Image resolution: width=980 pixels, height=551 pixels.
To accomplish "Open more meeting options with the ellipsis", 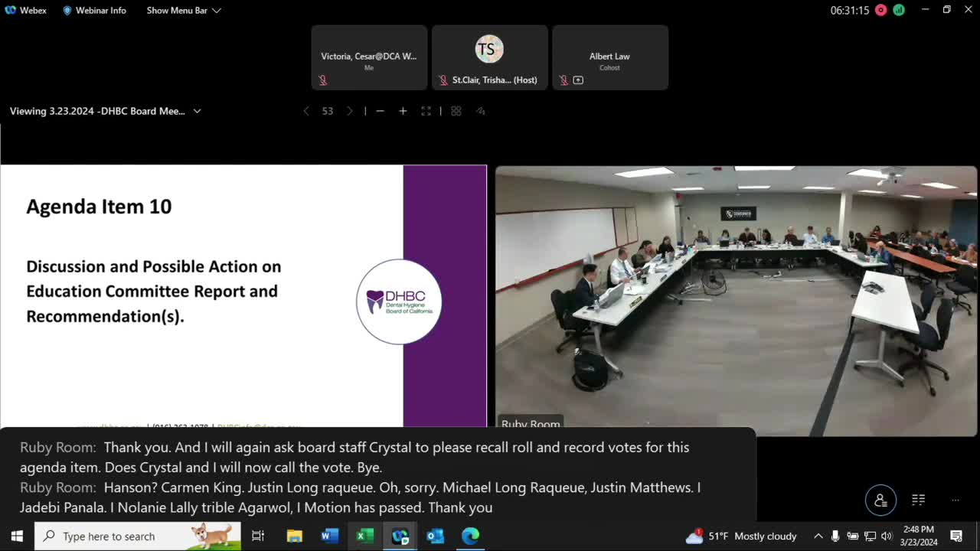I will pos(955,500).
